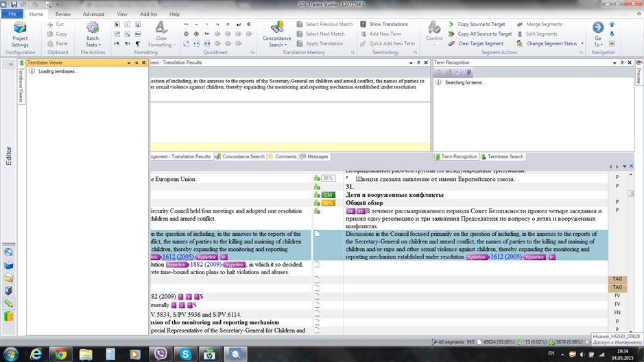
Task: Switch to the Review ribbon tab
Action: point(63,14)
